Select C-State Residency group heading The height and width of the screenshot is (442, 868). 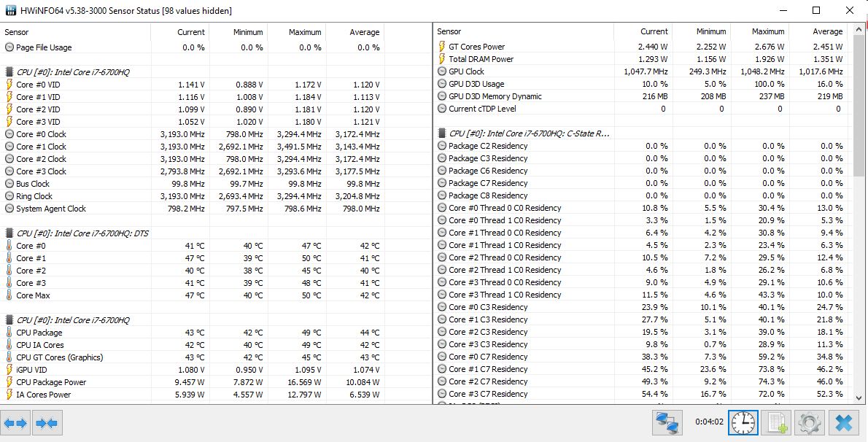pos(530,133)
